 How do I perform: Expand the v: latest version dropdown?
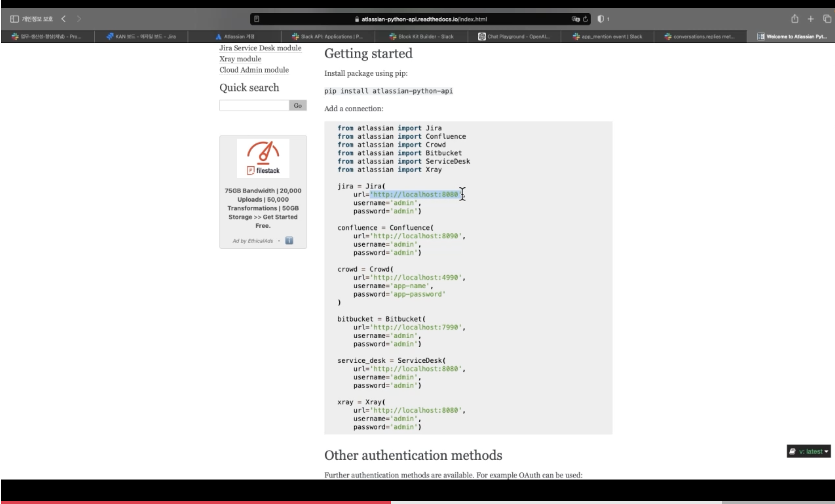(x=808, y=451)
